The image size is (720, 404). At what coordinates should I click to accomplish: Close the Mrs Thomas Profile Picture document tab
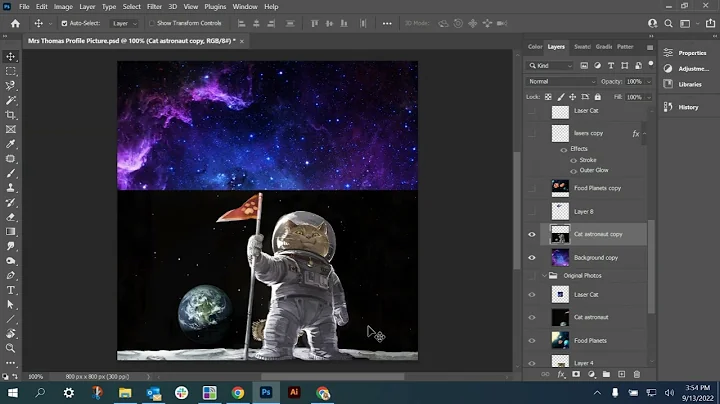coord(242,41)
